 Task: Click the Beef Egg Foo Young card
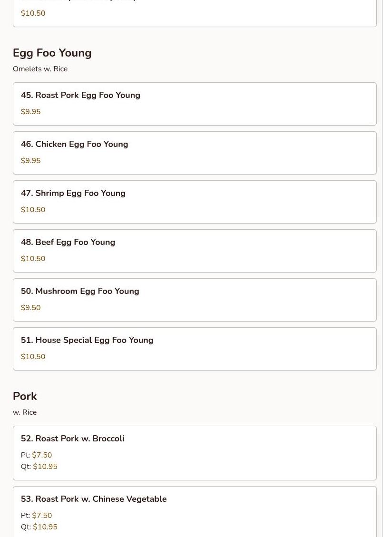(x=195, y=251)
